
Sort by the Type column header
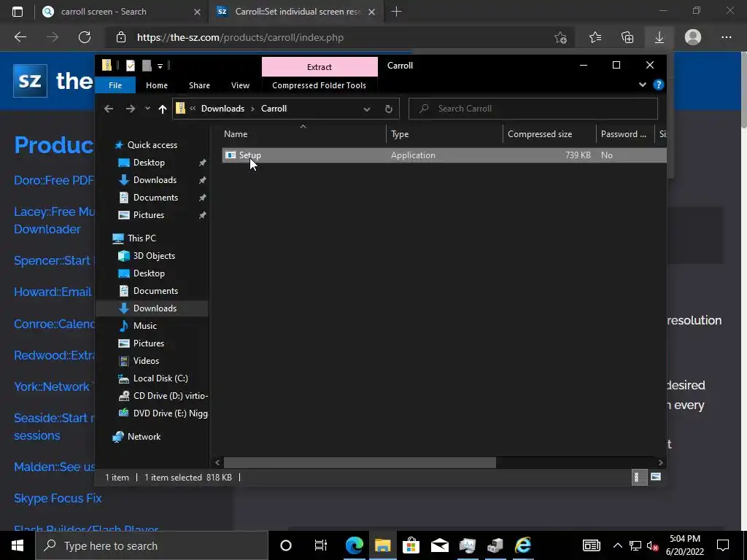click(444, 134)
